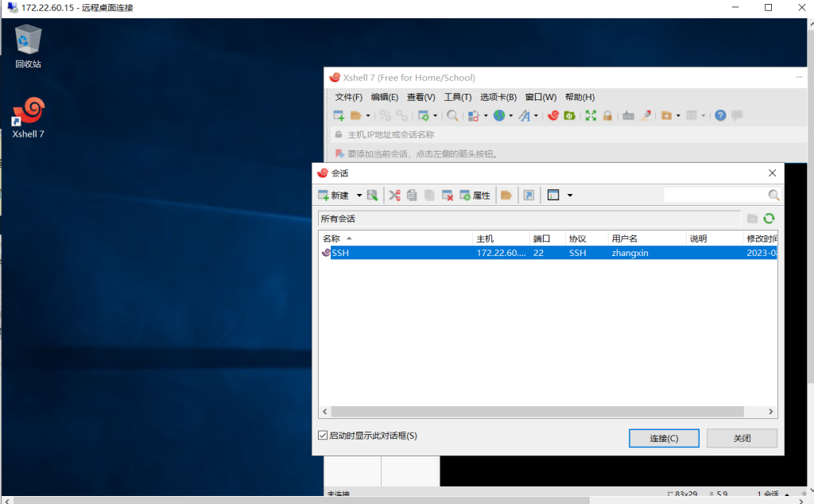Expand the globe encoding dropdown arrow
814x504 pixels.
pos(511,115)
